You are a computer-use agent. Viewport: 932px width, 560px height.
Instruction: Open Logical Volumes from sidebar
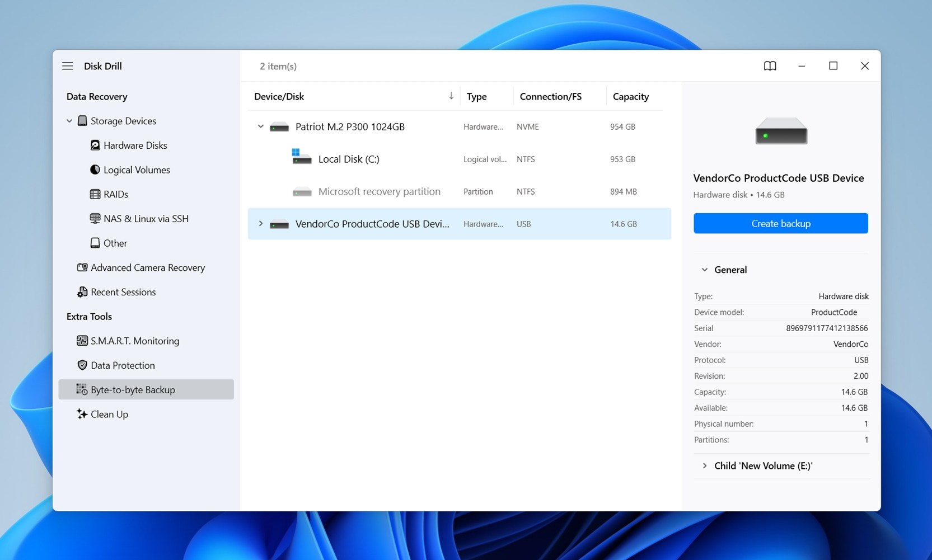(x=136, y=170)
